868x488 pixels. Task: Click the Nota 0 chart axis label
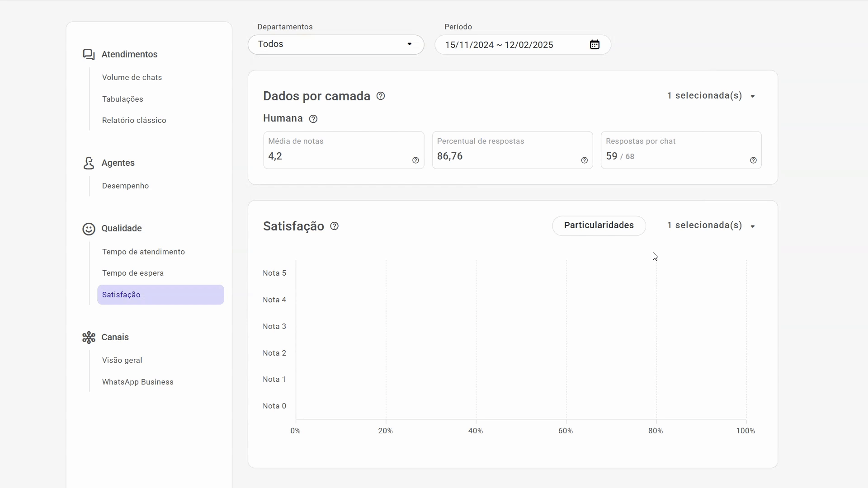[274, 406]
